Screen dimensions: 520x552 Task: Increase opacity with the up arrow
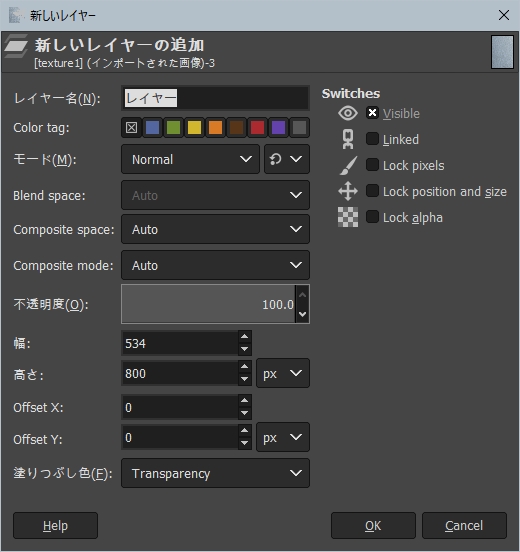point(302,295)
